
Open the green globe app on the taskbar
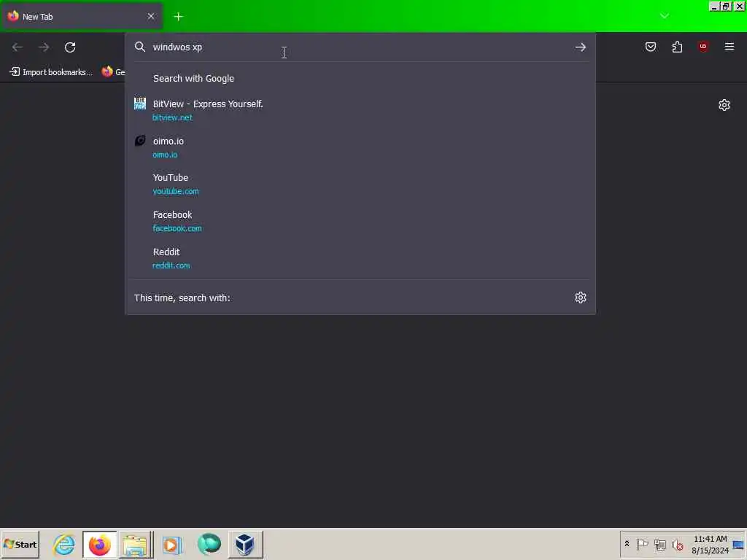pos(209,544)
